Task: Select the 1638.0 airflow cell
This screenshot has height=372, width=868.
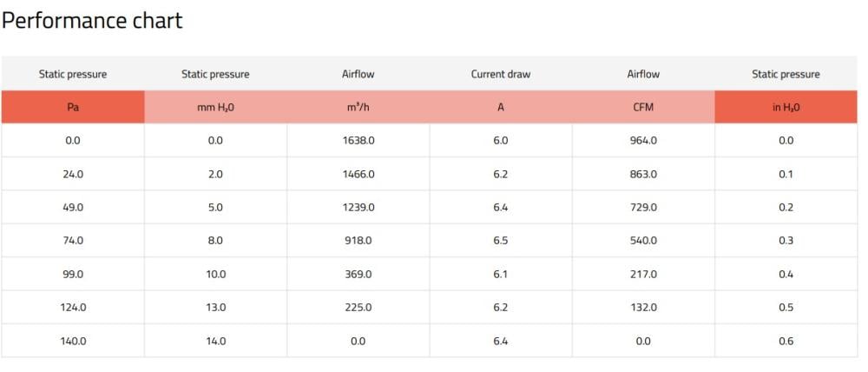Action: tap(358, 141)
